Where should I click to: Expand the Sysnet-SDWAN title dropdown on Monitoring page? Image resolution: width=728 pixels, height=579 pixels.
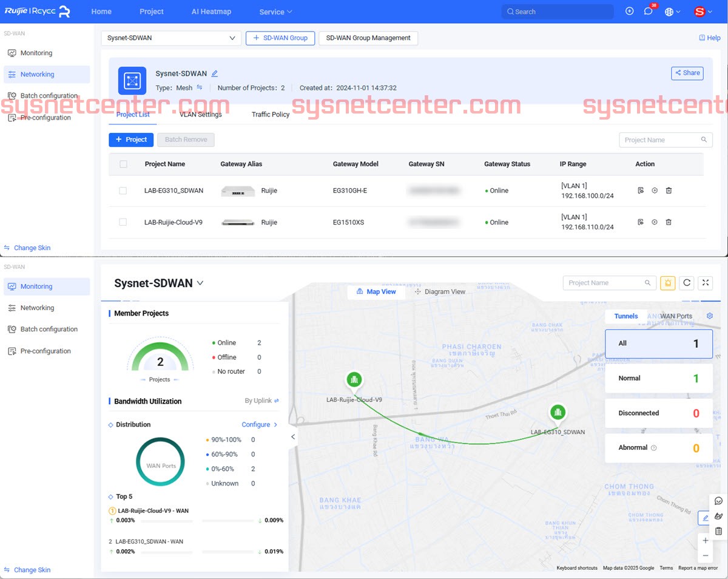(x=200, y=283)
